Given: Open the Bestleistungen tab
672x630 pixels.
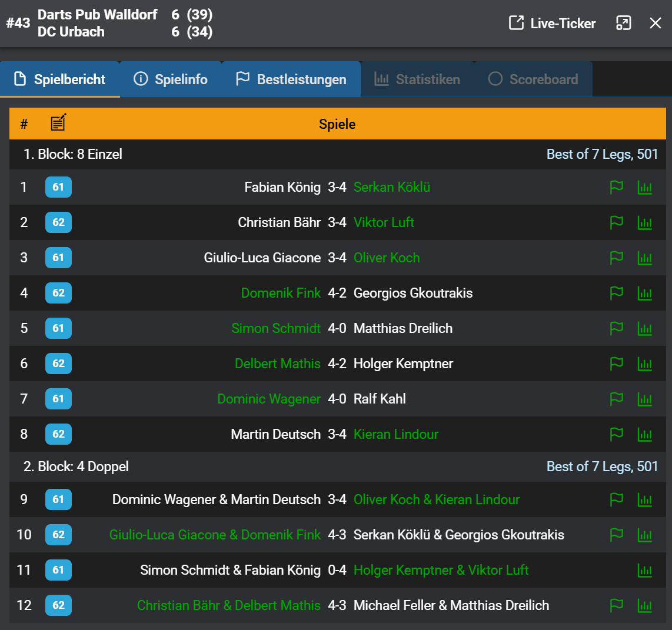Looking at the screenshot, I should (x=291, y=79).
